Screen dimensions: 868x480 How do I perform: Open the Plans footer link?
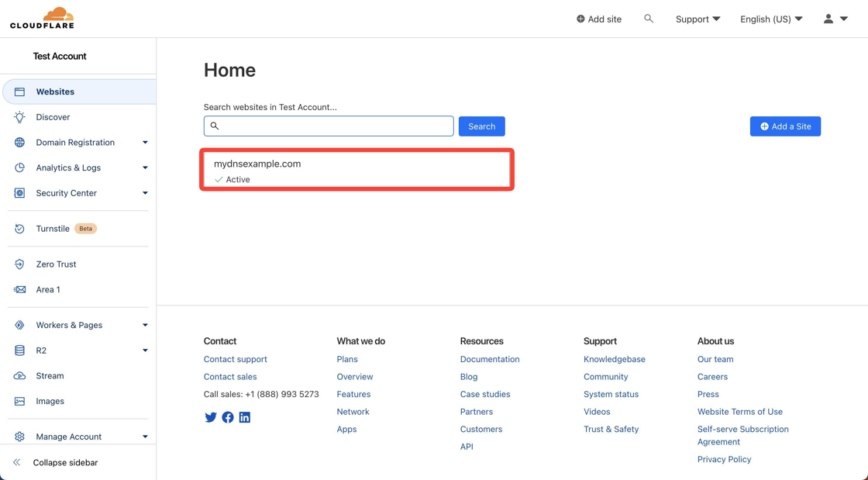coord(347,359)
